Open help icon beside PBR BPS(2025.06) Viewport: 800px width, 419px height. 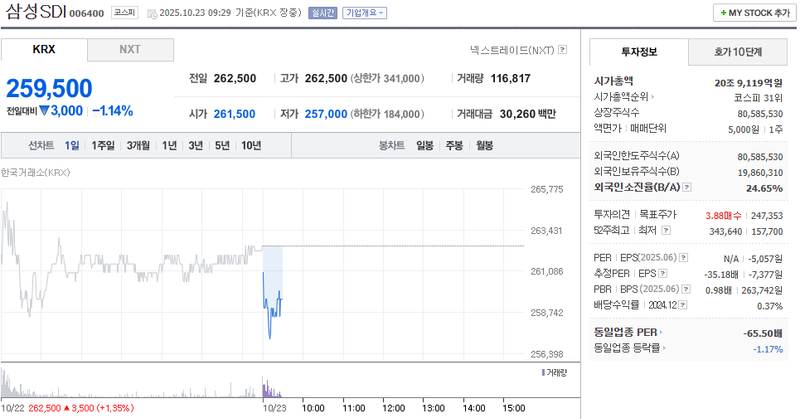coord(686,289)
